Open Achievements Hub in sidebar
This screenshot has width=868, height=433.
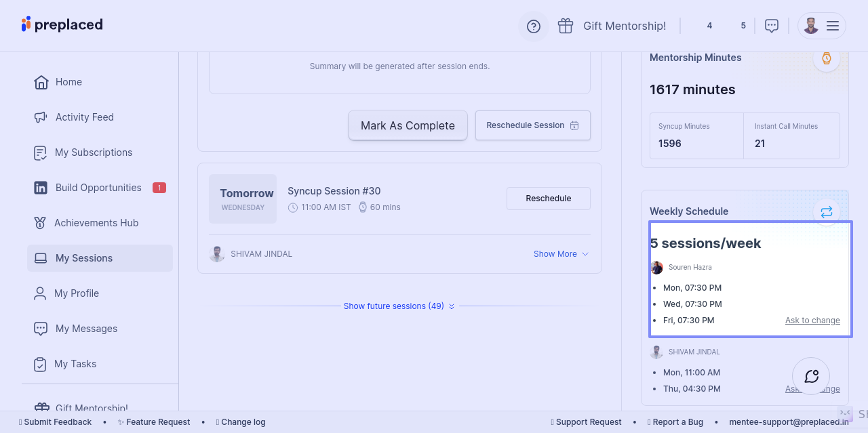click(96, 223)
